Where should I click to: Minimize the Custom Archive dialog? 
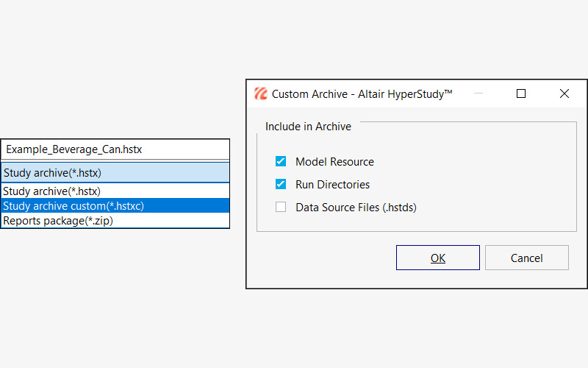tap(478, 93)
